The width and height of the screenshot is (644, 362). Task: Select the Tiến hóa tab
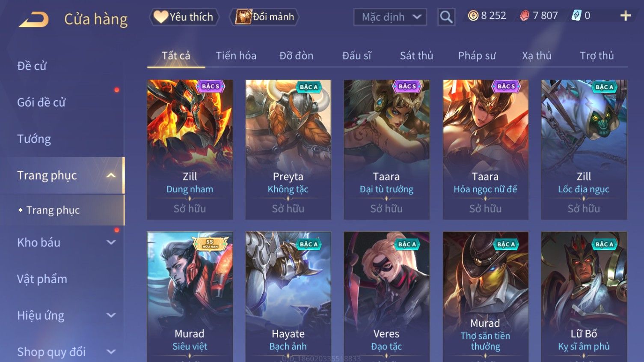click(236, 56)
